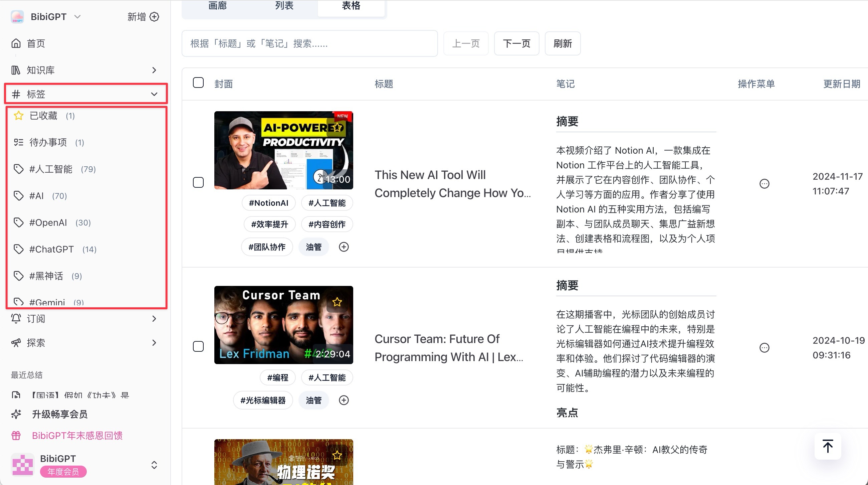Click the title and notes search field
The height and width of the screenshot is (485, 868).
pyautogui.click(x=309, y=43)
